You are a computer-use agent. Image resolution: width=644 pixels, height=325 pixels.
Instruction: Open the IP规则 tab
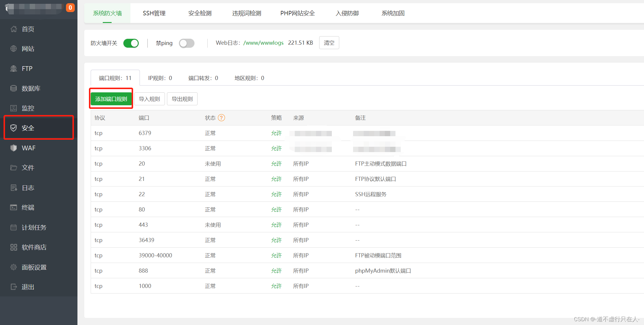tap(160, 78)
